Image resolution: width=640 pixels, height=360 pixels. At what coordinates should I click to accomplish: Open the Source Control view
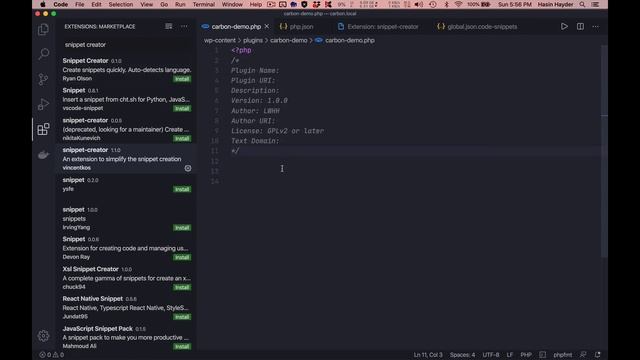43,79
